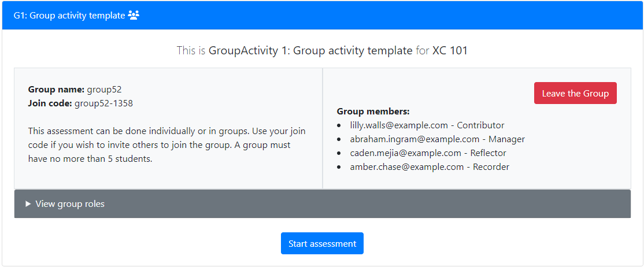This screenshot has height=267, width=644.
Task: Expand the View group roles triangle
Action: [x=28, y=204]
